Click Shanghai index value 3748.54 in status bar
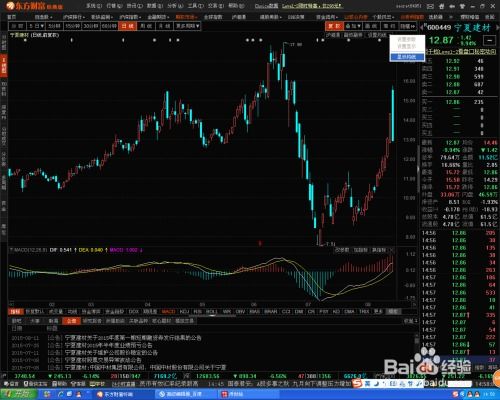The width and height of the screenshot is (500, 400). coord(25,376)
